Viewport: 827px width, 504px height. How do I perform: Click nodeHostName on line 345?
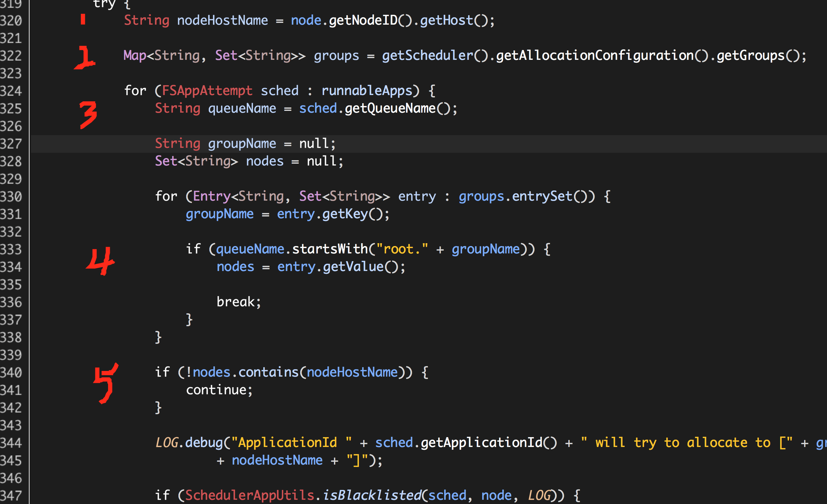point(277,460)
